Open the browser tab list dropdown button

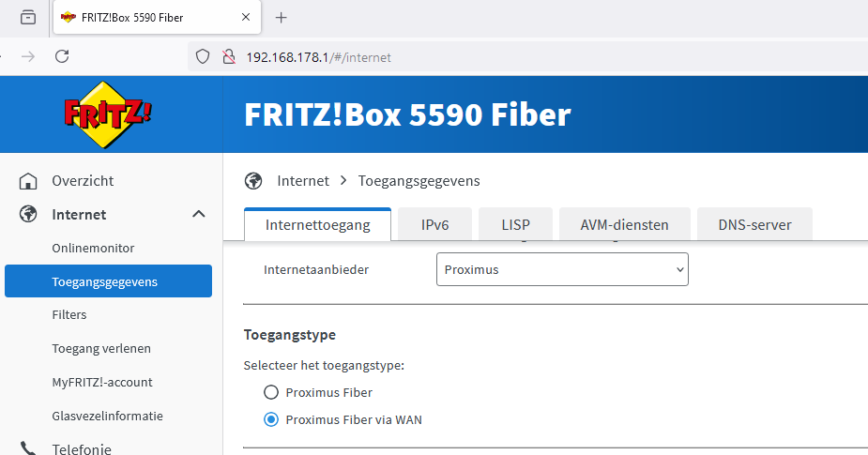click(x=28, y=18)
